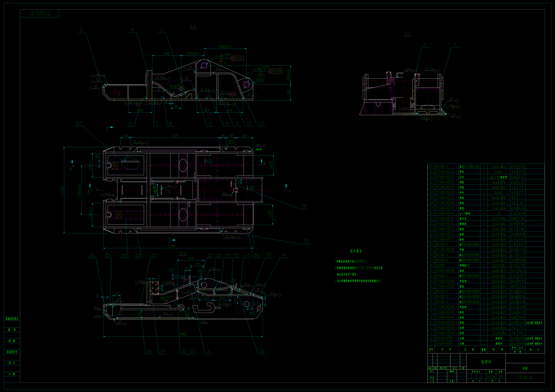Viewport: 555px width, 392px height.
Task: Click the φ25×6通液管 material cell
Action: 499,177
